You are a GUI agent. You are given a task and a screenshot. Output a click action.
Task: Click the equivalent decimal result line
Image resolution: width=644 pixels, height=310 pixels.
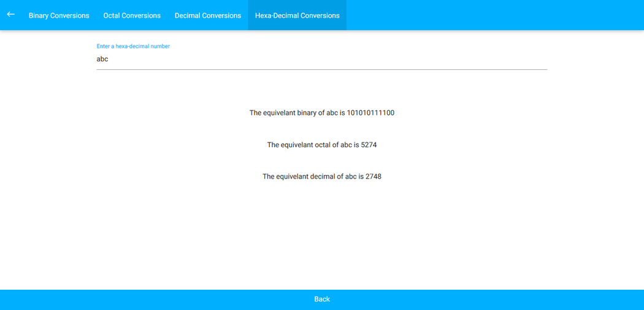coord(321,177)
